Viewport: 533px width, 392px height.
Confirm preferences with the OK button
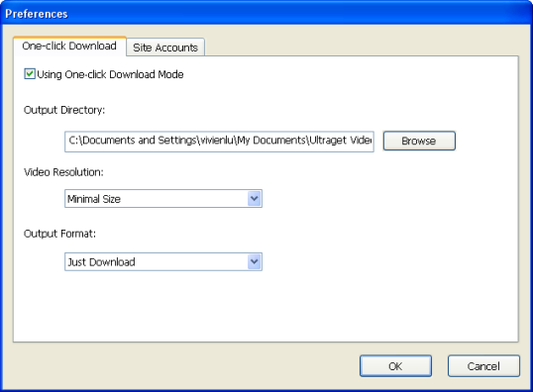pos(395,366)
